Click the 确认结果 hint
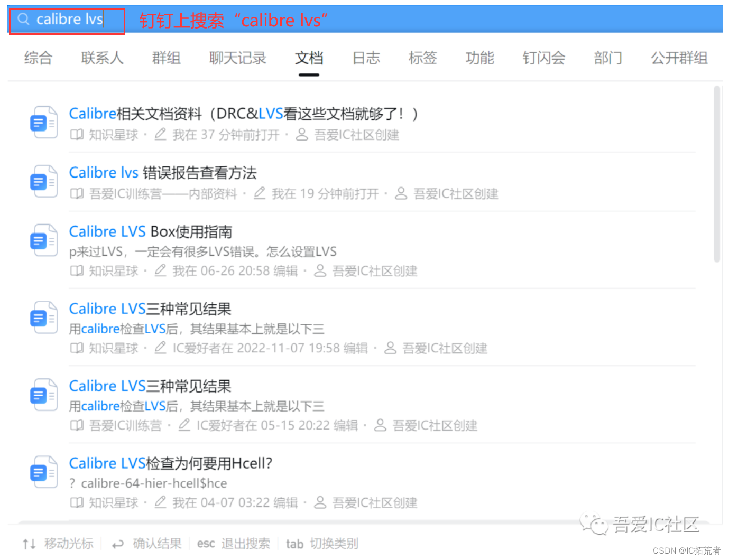This screenshot has width=729, height=560. (x=157, y=544)
